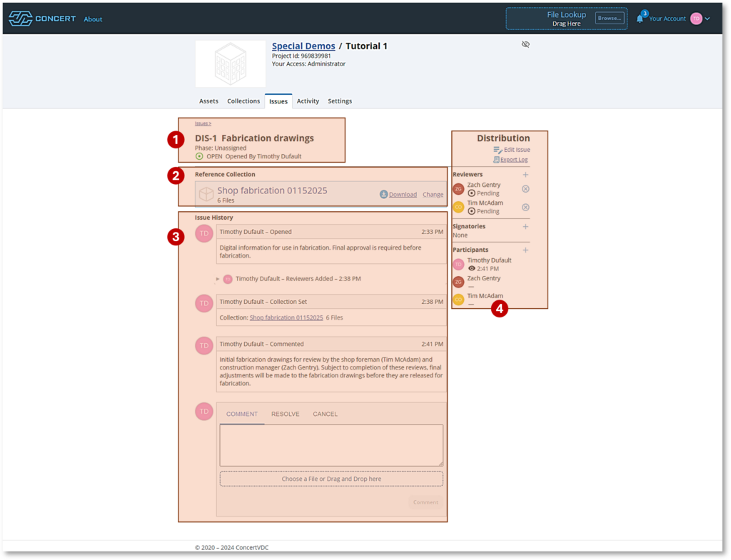Viewport: 731px width, 560px height.
Task: Open the Special Demos project link
Action: (303, 46)
